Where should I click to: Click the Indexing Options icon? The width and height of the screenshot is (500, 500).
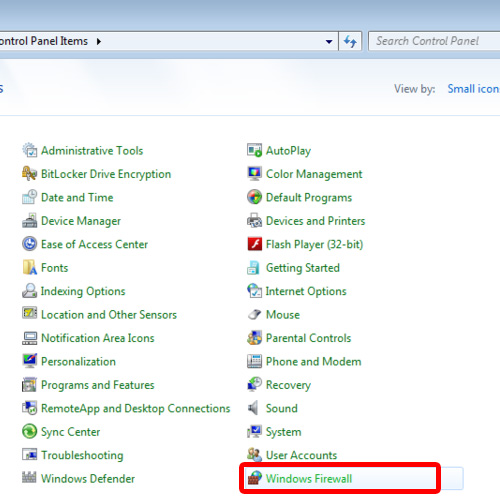coord(29,291)
